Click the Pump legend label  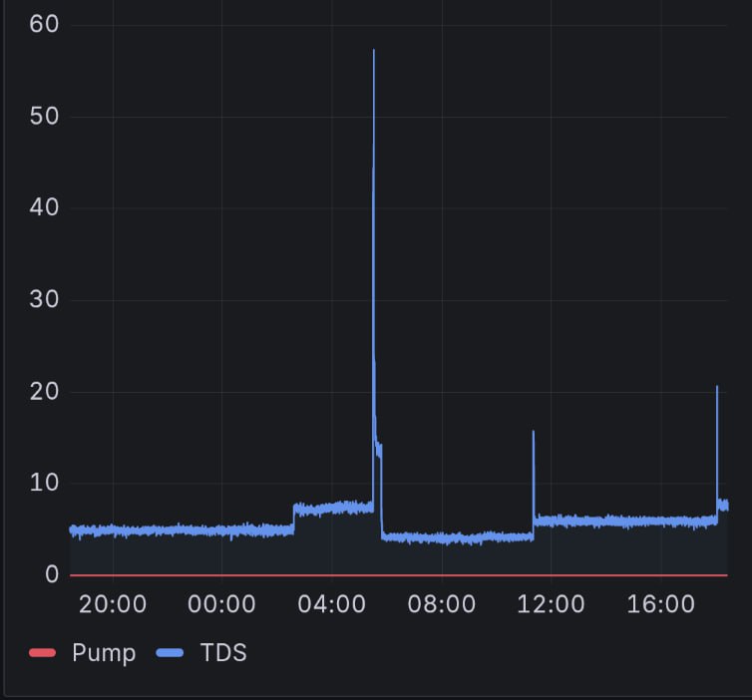tap(104, 654)
